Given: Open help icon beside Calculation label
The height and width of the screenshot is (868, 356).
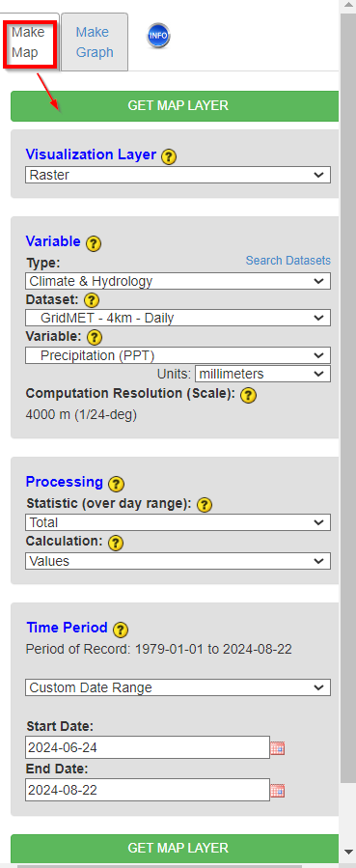Looking at the screenshot, I should tap(116, 542).
